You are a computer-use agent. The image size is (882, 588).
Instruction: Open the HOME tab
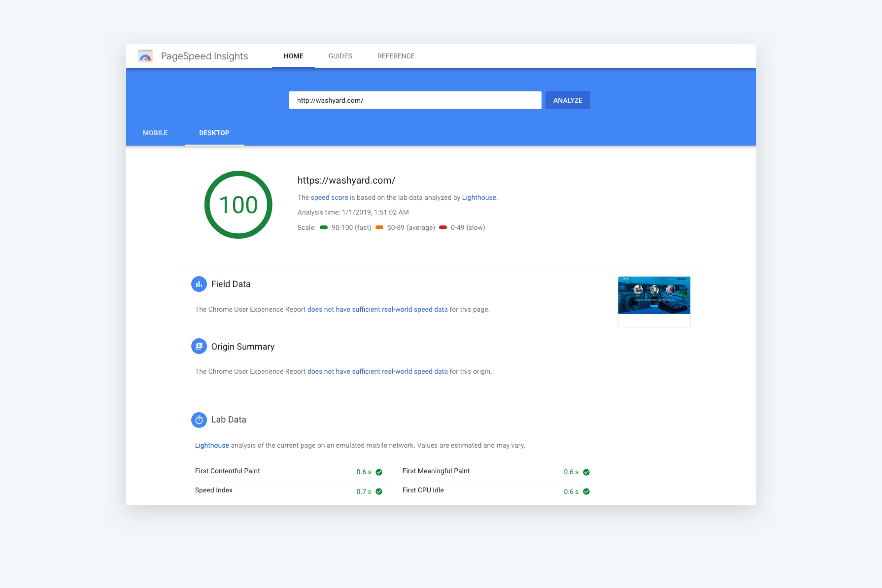coord(293,56)
